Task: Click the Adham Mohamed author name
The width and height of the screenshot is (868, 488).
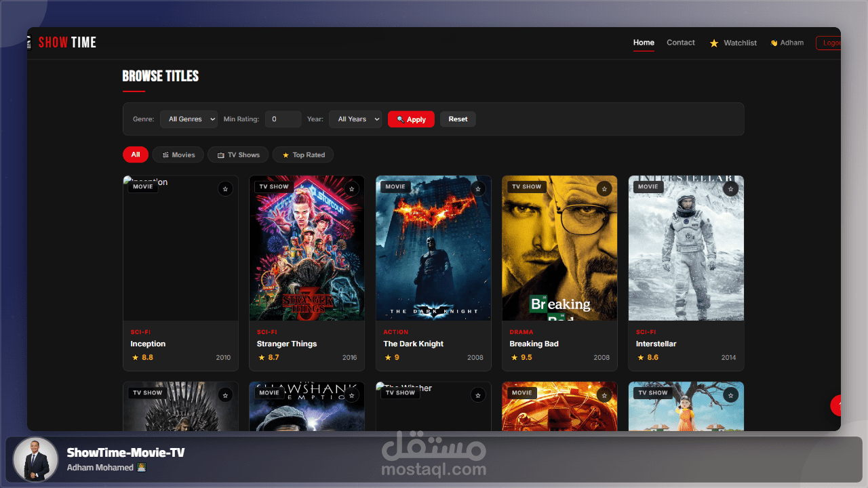Action: (x=100, y=468)
